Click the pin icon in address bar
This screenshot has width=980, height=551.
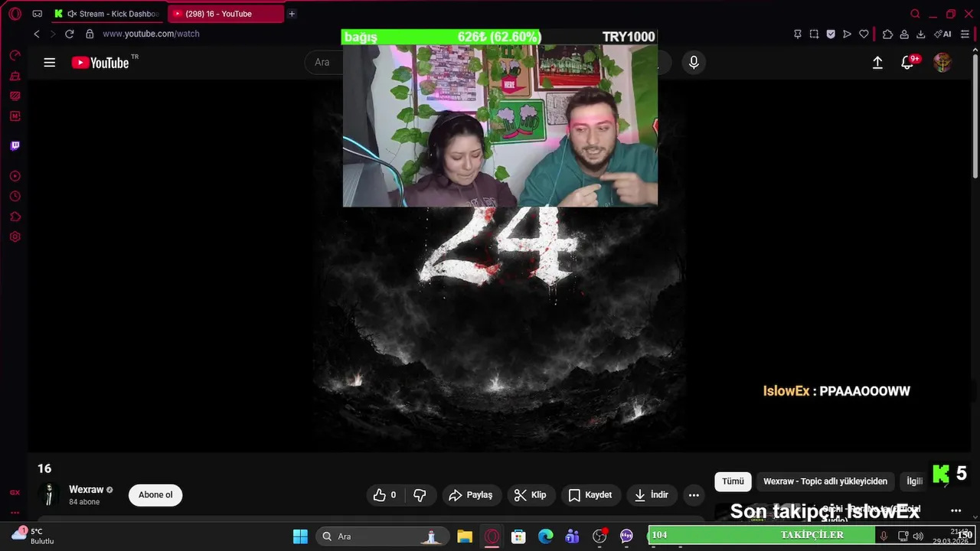click(x=797, y=34)
